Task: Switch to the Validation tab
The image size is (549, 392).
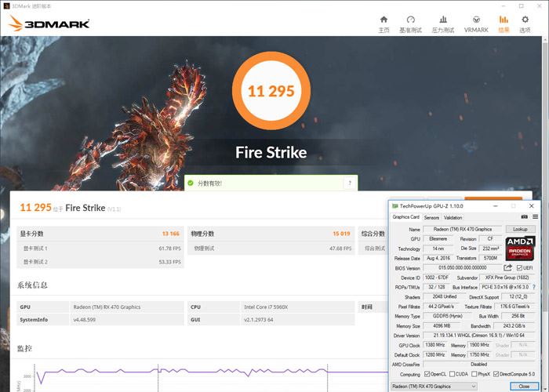Action: (x=453, y=217)
